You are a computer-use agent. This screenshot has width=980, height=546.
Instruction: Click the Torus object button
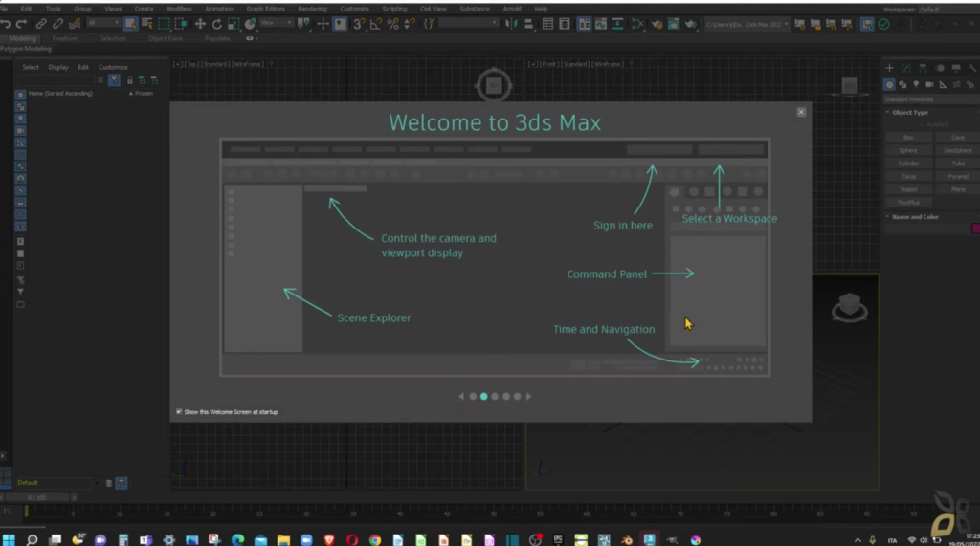[x=908, y=176]
